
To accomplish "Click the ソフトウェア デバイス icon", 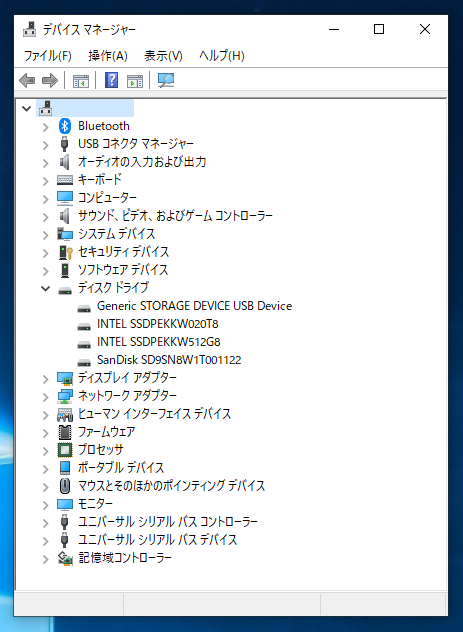I will pyautogui.click(x=64, y=270).
